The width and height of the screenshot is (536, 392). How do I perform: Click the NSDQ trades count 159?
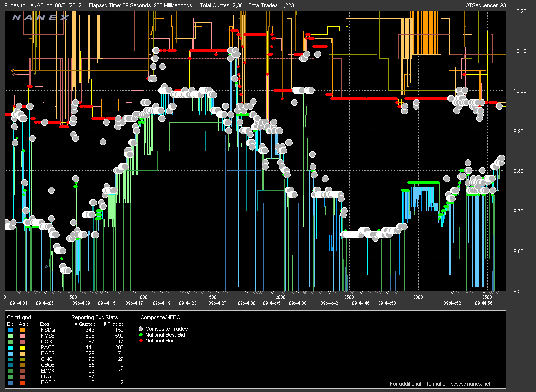119,330
